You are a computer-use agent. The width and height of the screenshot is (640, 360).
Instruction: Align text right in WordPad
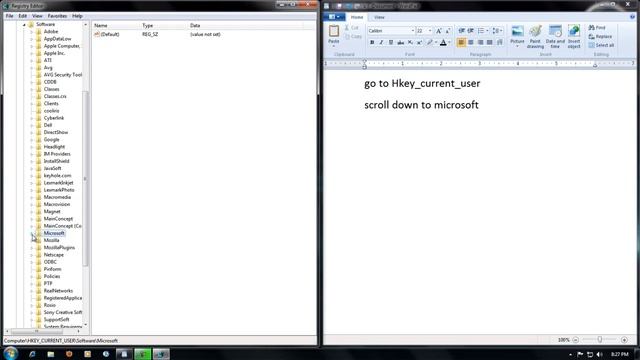click(x=480, y=42)
